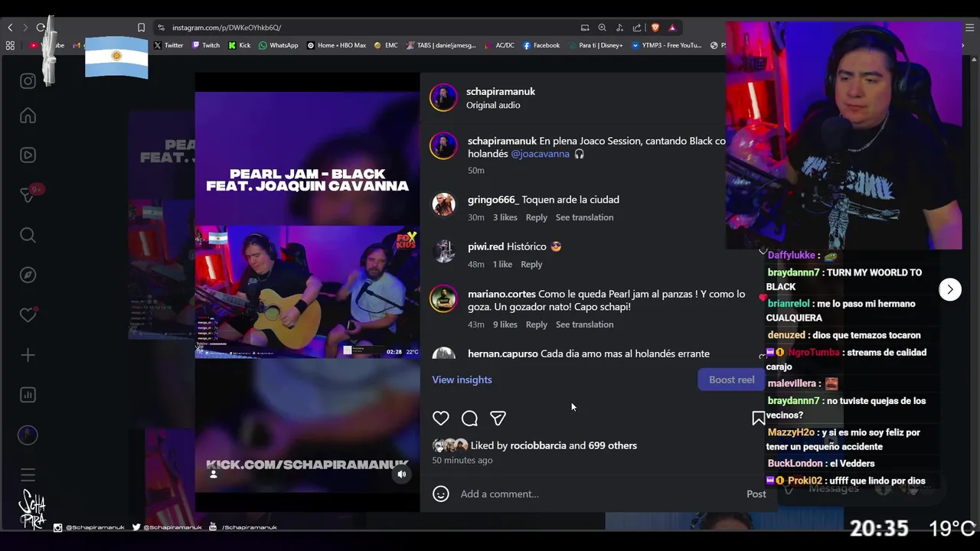The height and width of the screenshot is (551, 980).
Task: Open the Original audio link
Action: point(493,105)
